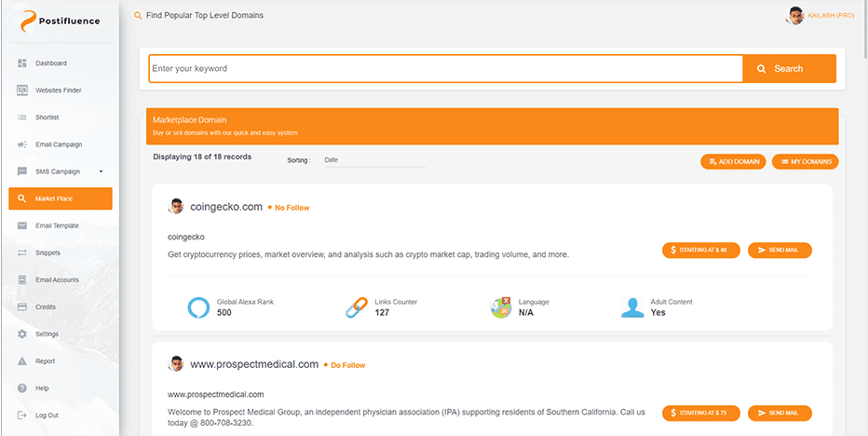
Task: Click the Report warning triangle icon
Action: (22, 361)
